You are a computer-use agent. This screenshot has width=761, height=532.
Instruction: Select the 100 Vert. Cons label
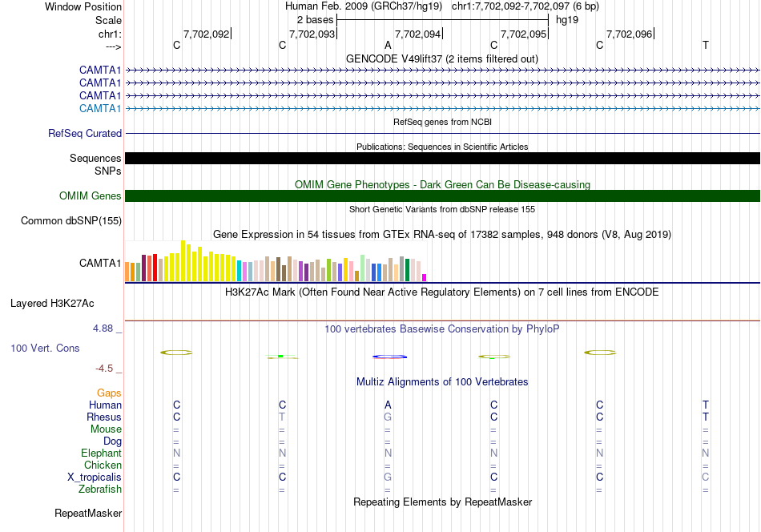click(x=45, y=348)
